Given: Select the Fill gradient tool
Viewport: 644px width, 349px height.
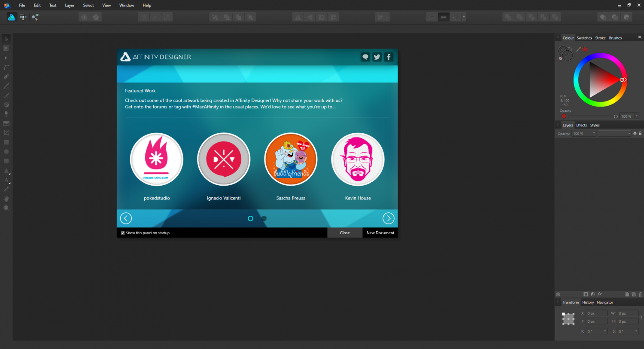Looking at the screenshot, I should coord(6,104).
